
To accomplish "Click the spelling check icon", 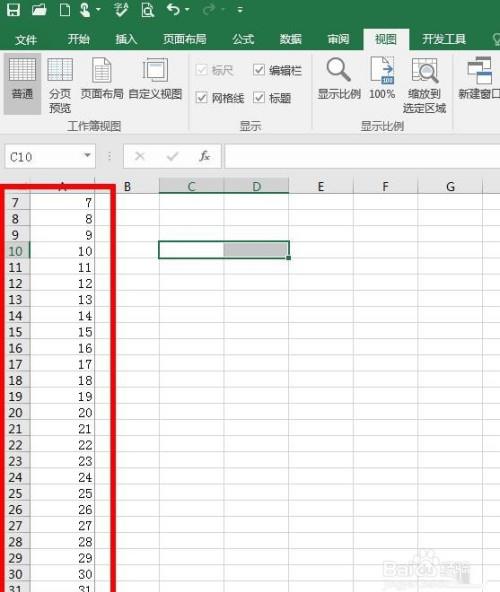I will (x=121, y=10).
